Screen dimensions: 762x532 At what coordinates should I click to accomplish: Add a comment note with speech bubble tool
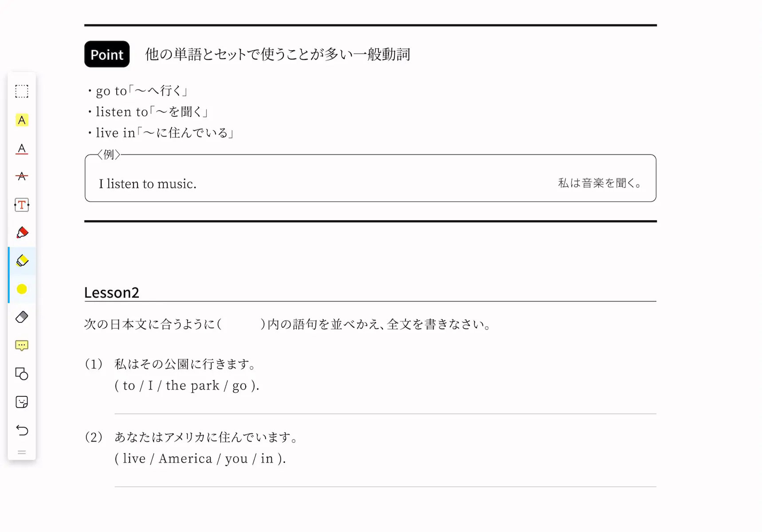coord(22,345)
